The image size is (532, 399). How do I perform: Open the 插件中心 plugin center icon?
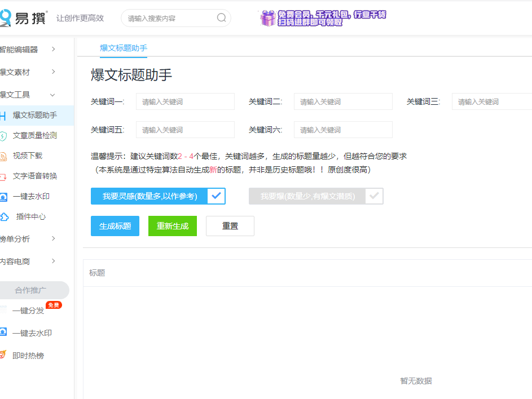[x=5, y=216]
